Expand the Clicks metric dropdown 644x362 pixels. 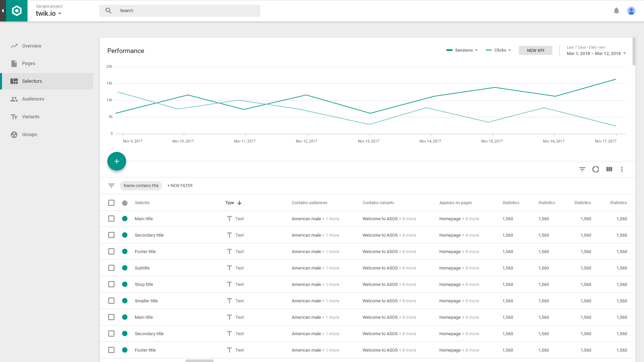(x=502, y=50)
